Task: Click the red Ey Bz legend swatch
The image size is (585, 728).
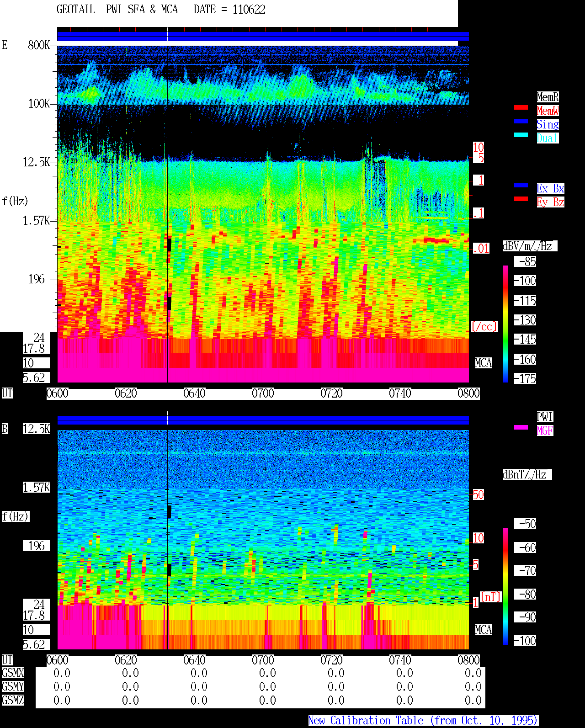Action: [521, 199]
